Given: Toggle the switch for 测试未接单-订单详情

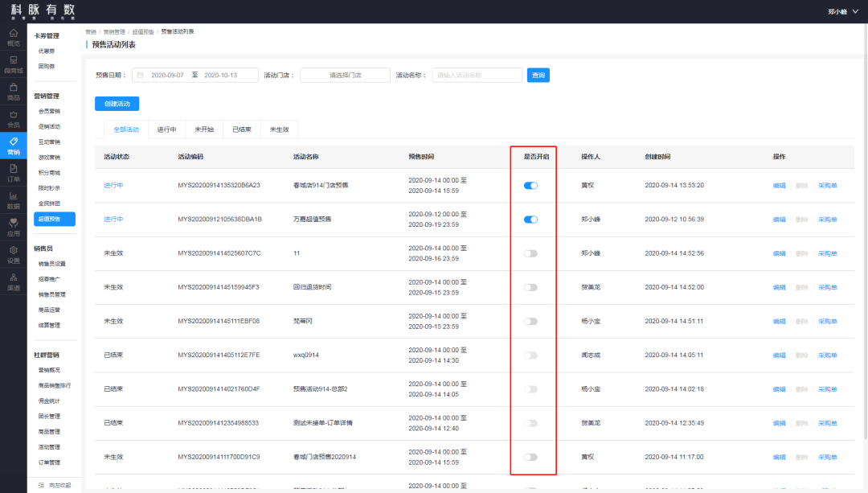Looking at the screenshot, I should [530, 423].
